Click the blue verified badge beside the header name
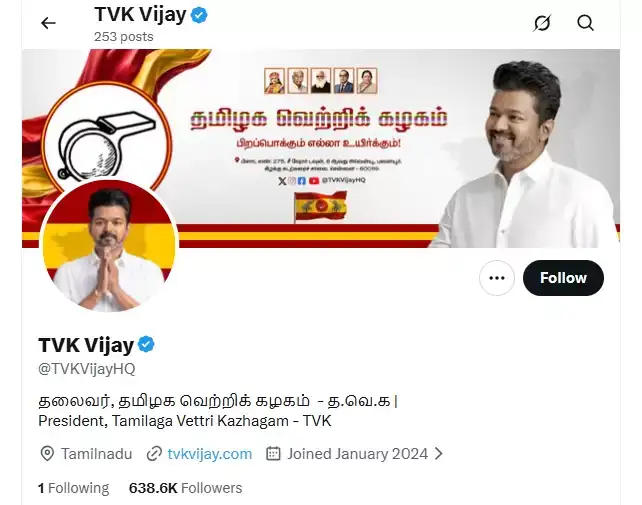The height and width of the screenshot is (505, 642). click(199, 15)
